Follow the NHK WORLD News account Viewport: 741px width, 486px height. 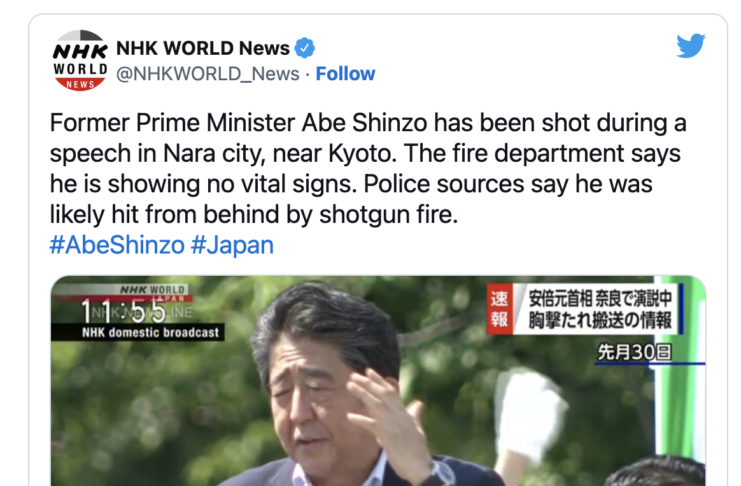point(345,74)
